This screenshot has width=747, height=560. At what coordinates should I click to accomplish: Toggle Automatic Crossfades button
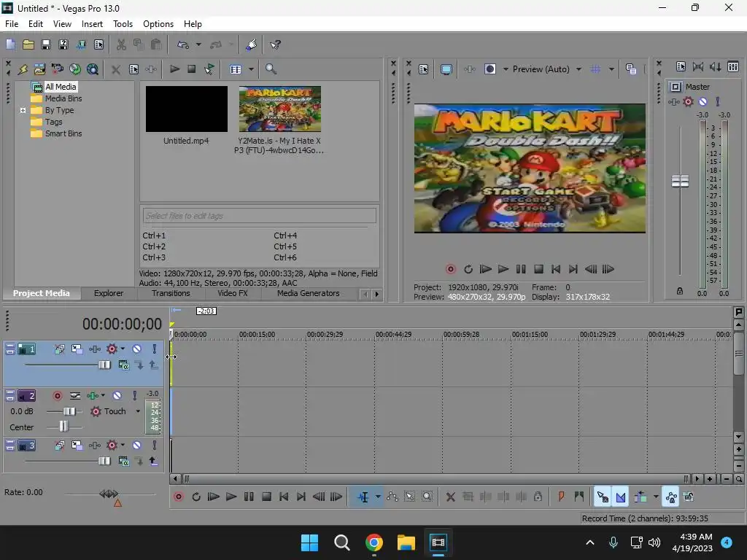point(621,497)
